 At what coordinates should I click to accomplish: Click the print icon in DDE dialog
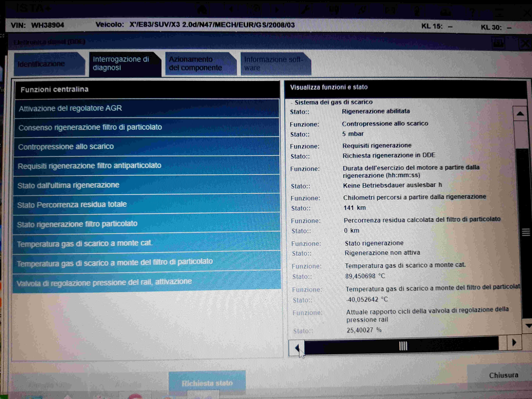tap(498, 43)
